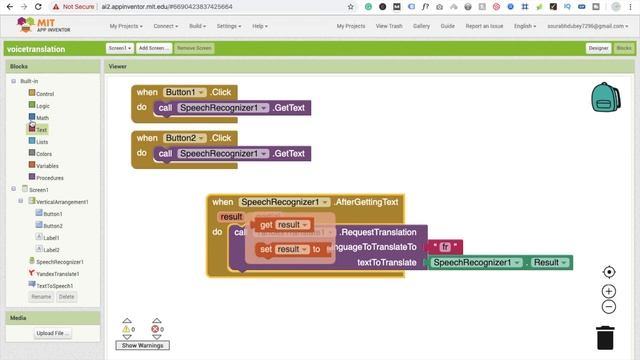Collapse the Screen1 tree node
The image size is (640, 360).
pos(13,189)
